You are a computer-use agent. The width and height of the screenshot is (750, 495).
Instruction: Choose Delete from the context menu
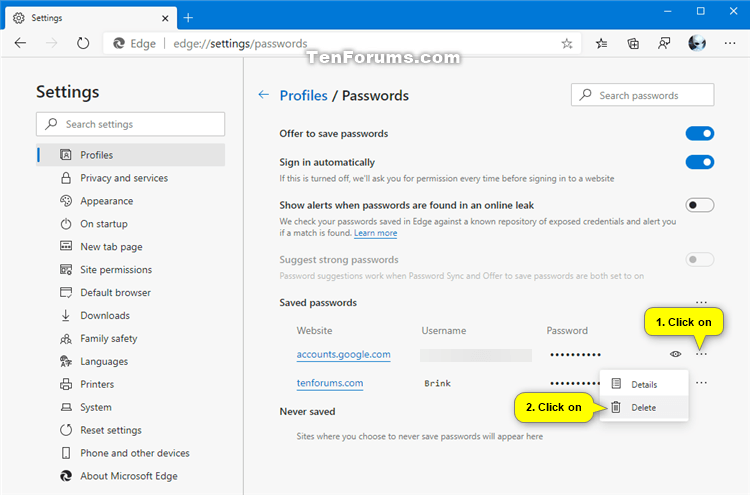click(643, 407)
